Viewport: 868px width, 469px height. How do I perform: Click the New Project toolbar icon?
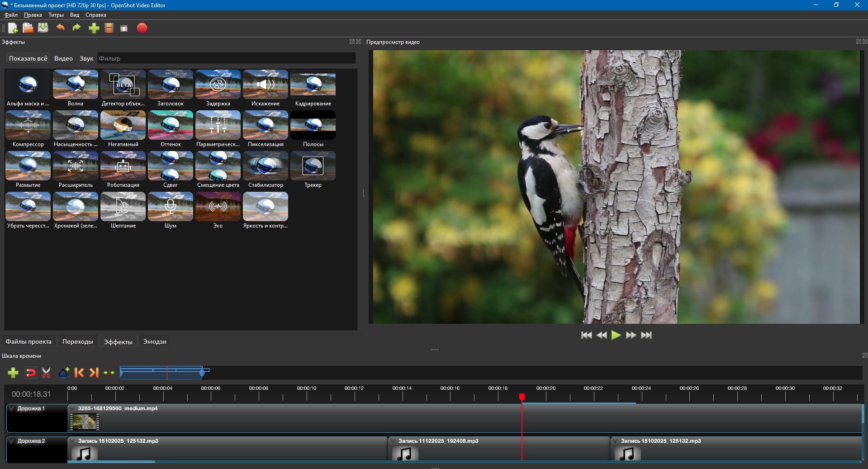(x=13, y=28)
